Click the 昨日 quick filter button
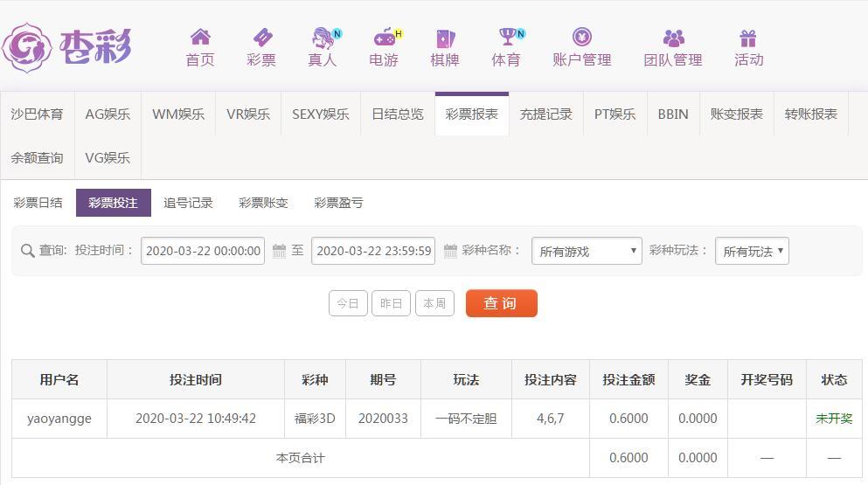 coord(391,303)
